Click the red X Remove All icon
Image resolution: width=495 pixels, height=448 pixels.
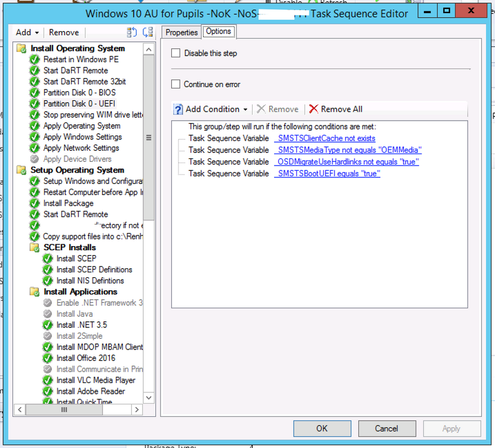click(313, 109)
